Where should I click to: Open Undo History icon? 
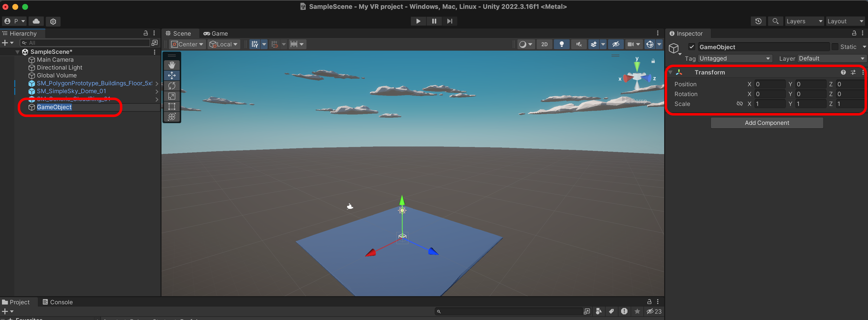tap(758, 21)
